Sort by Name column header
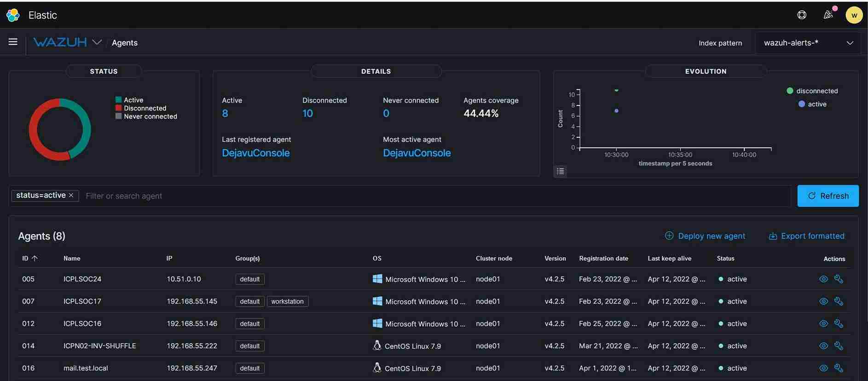Viewport: 868px width, 381px height. click(72, 258)
